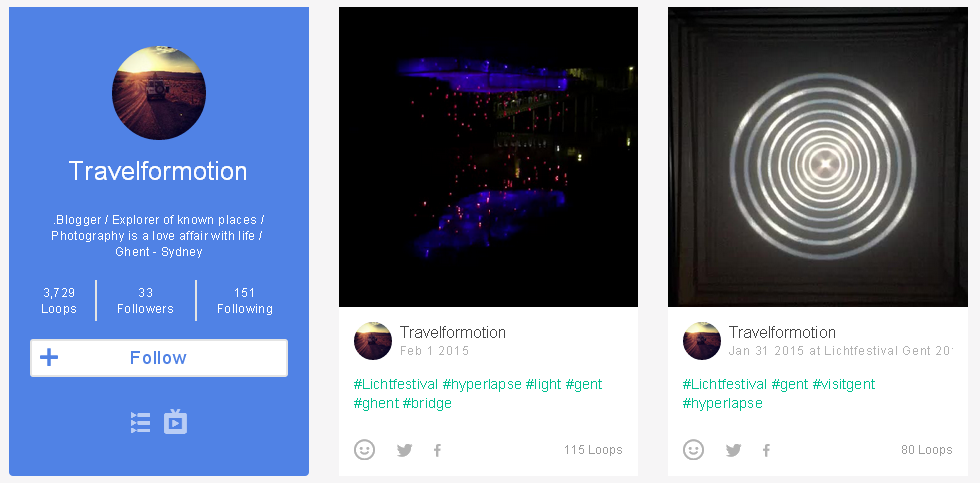
Task: Share the bridge video on Twitter
Action: pyautogui.click(x=405, y=450)
